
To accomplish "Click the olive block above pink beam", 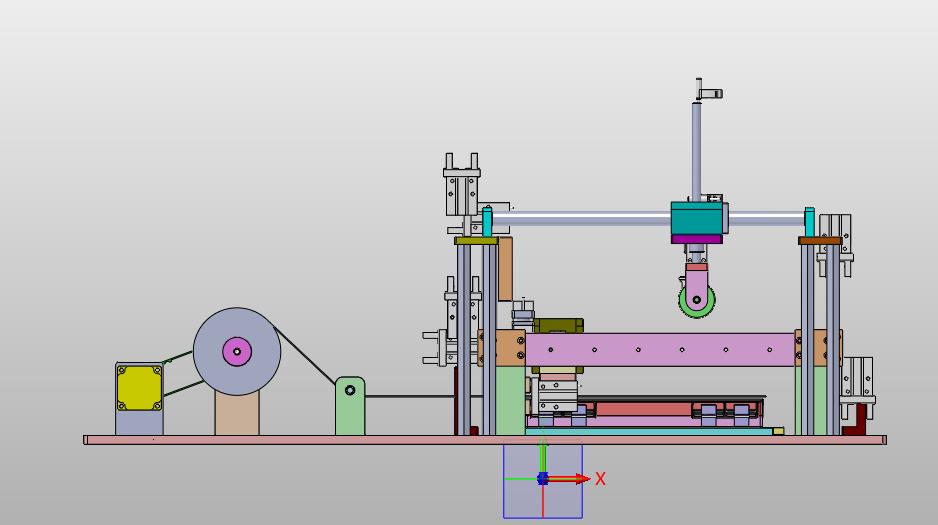I will click(x=558, y=326).
